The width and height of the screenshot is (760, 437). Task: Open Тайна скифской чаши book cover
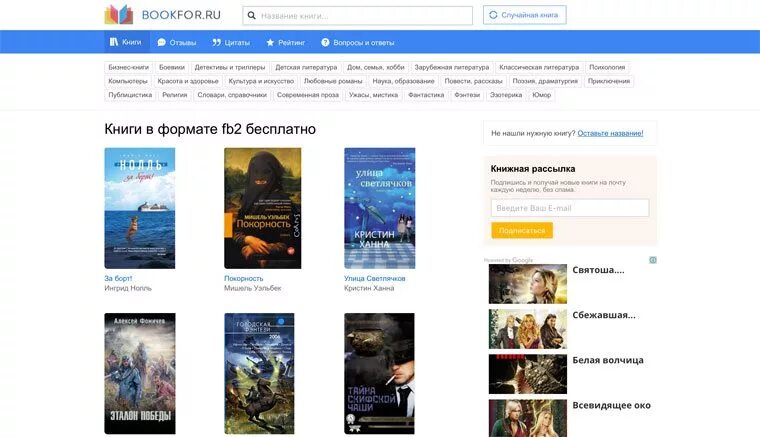380,374
